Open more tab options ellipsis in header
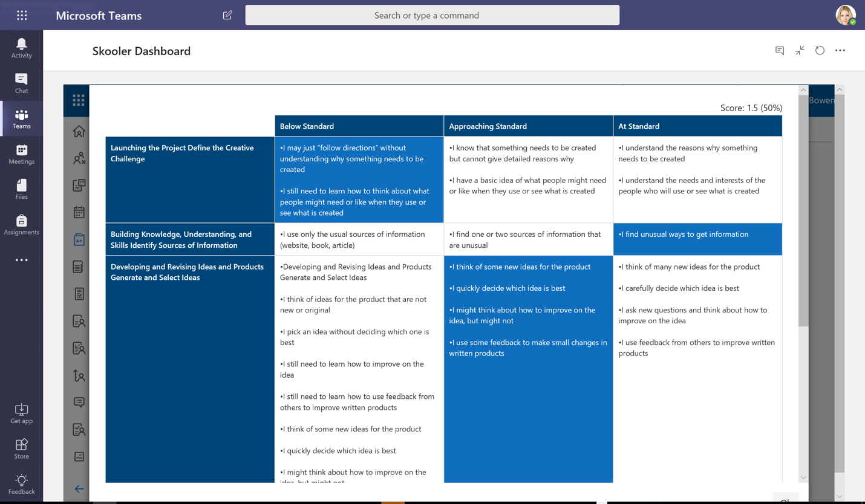Screen dimensions: 865x504 coord(840,51)
